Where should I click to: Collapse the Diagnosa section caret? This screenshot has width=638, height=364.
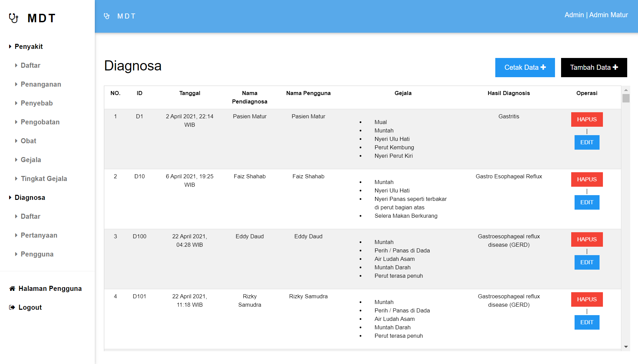click(x=10, y=198)
